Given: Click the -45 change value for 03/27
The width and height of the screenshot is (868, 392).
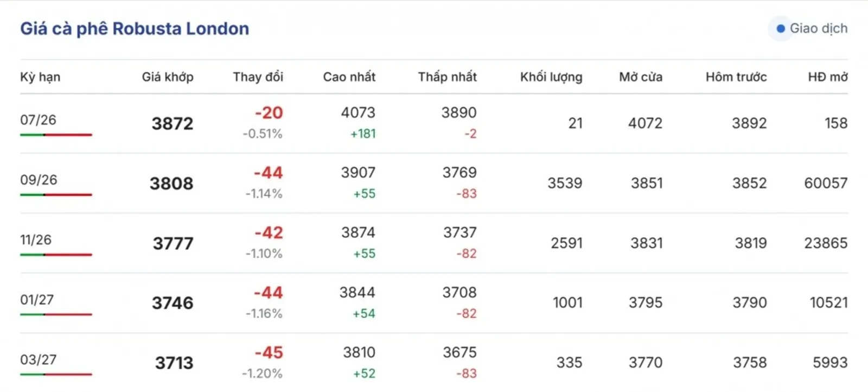Looking at the screenshot, I should [269, 353].
